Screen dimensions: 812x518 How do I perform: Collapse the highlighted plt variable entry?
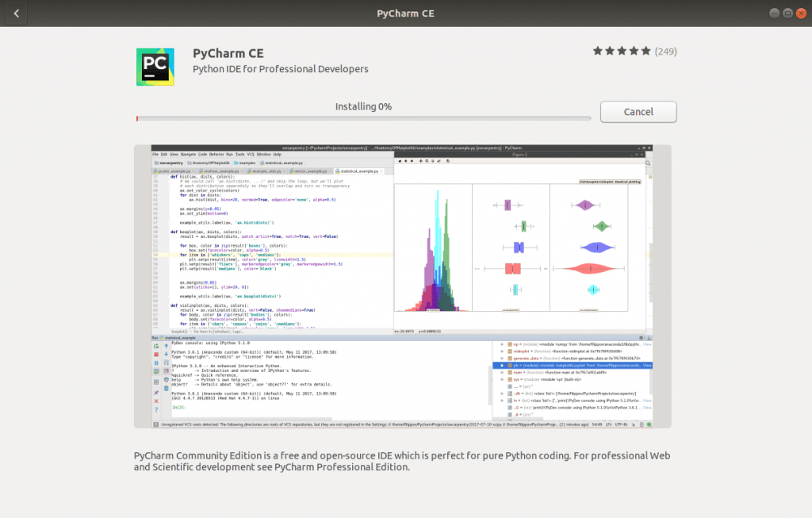(502, 365)
